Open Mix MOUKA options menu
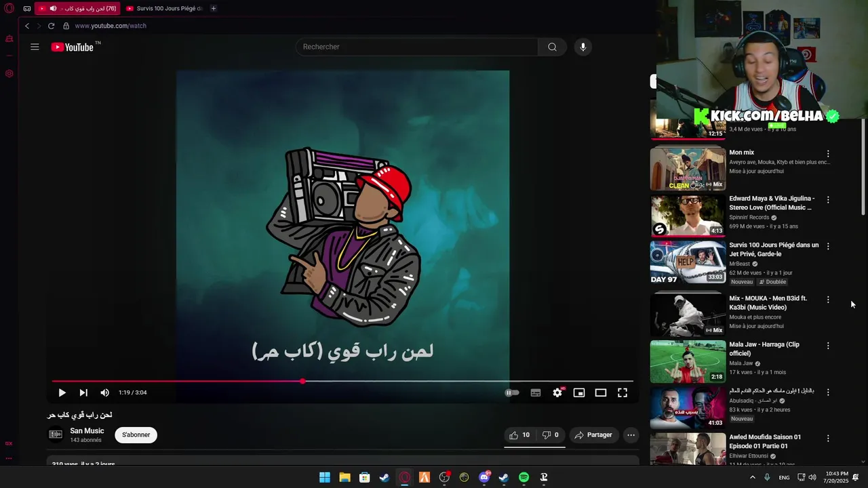The height and width of the screenshot is (488, 868). (x=828, y=300)
